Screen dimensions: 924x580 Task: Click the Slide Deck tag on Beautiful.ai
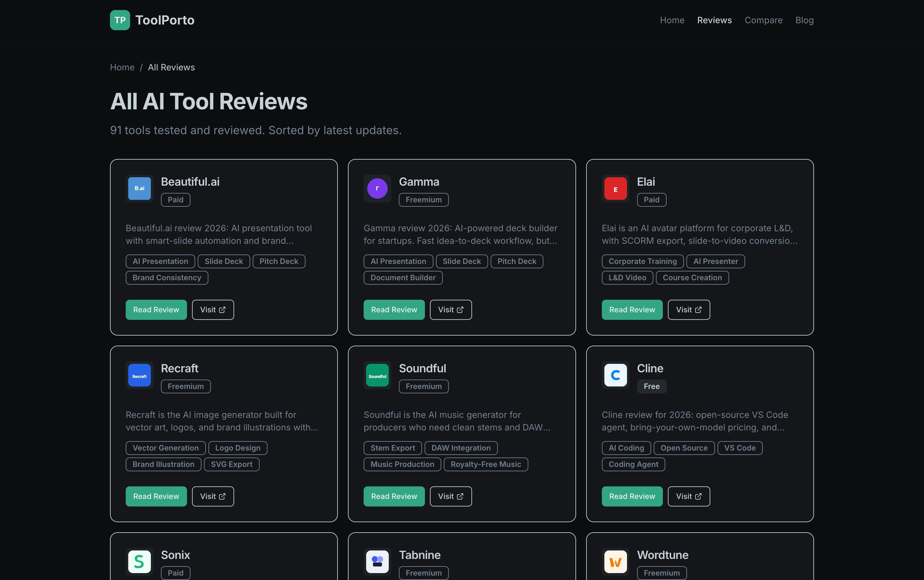(224, 261)
